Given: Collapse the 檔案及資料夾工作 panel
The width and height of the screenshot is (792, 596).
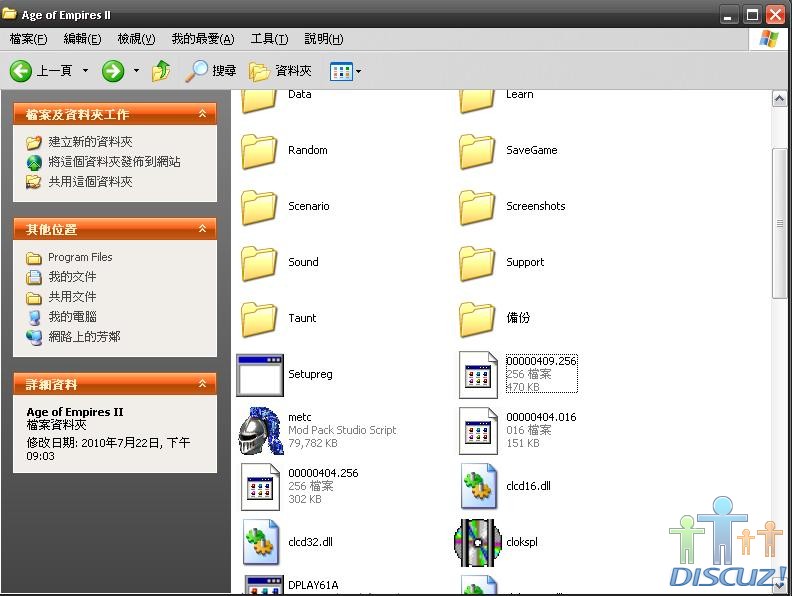Looking at the screenshot, I should coord(203,114).
